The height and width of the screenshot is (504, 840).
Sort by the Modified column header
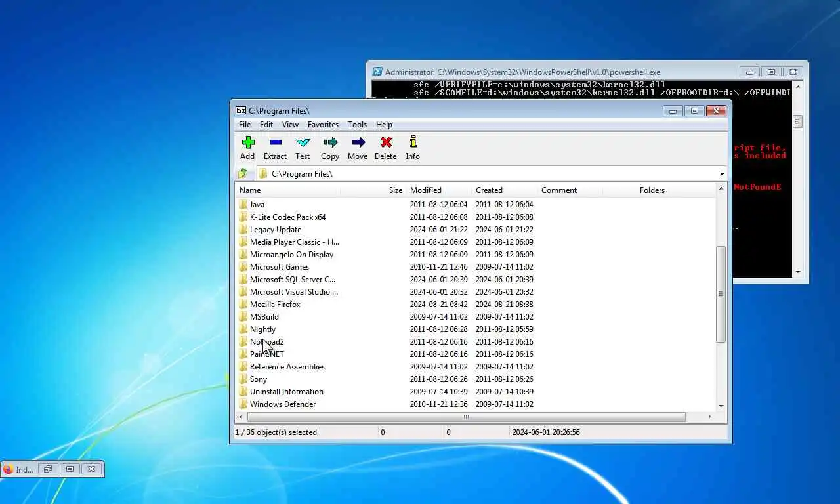point(438,190)
